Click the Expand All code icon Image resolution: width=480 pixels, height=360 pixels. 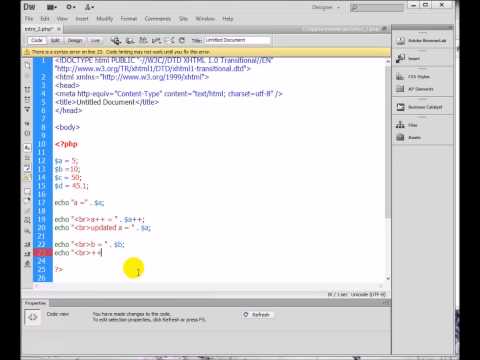coord(28,109)
